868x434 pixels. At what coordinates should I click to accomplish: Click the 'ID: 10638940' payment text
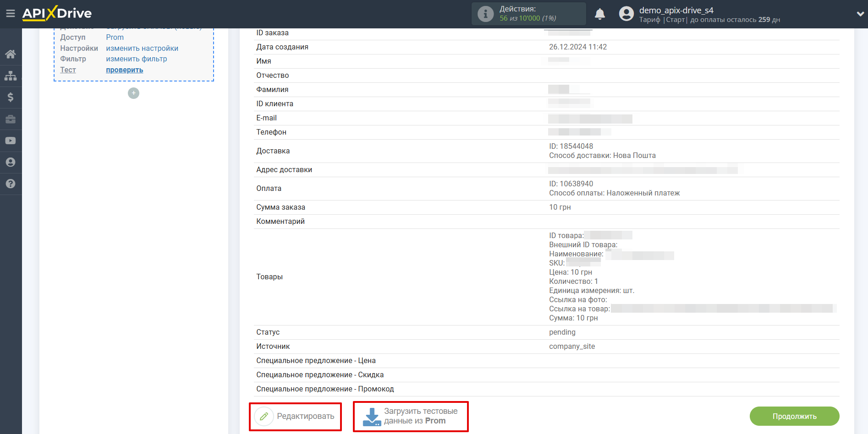[x=571, y=184]
